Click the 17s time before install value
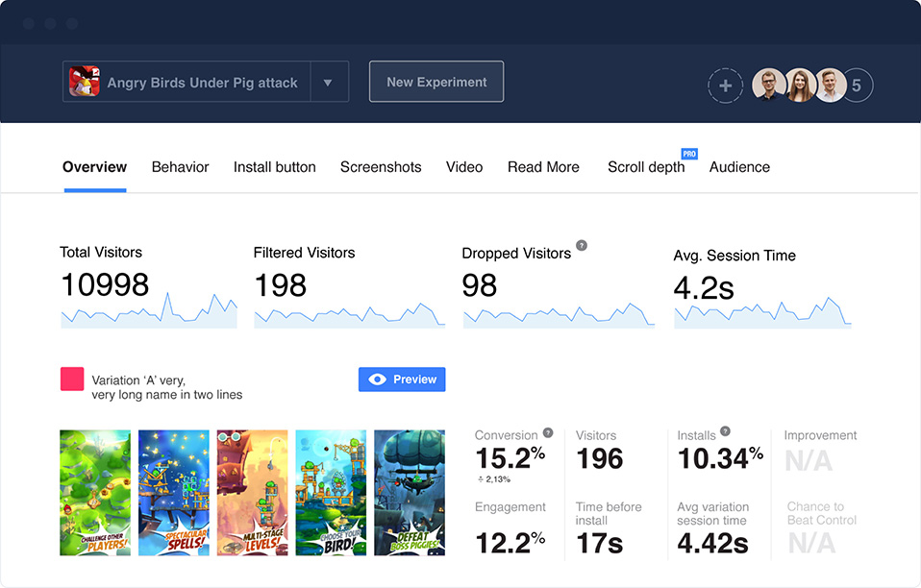Image resolution: width=921 pixels, height=588 pixels. pyautogui.click(x=600, y=543)
